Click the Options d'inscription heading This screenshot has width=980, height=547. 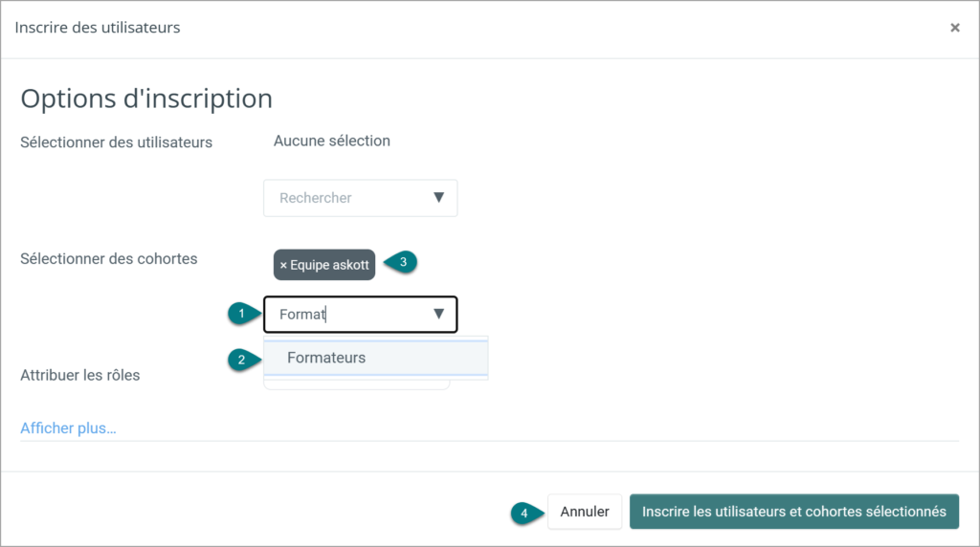[x=146, y=98]
